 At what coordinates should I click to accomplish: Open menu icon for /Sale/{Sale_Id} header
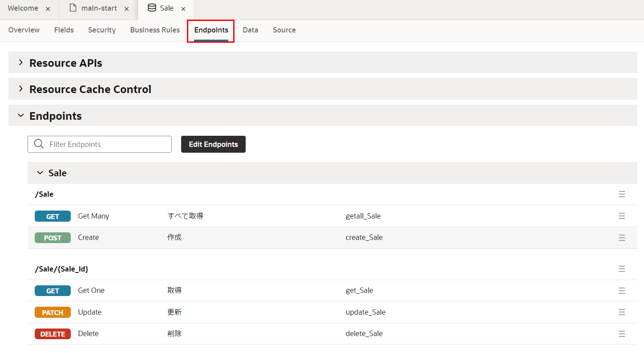pyautogui.click(x=622, y=269)
